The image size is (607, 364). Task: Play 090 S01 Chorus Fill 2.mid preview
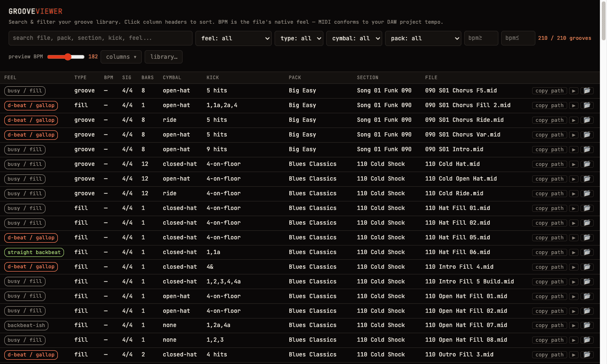(x=574, y=106)
